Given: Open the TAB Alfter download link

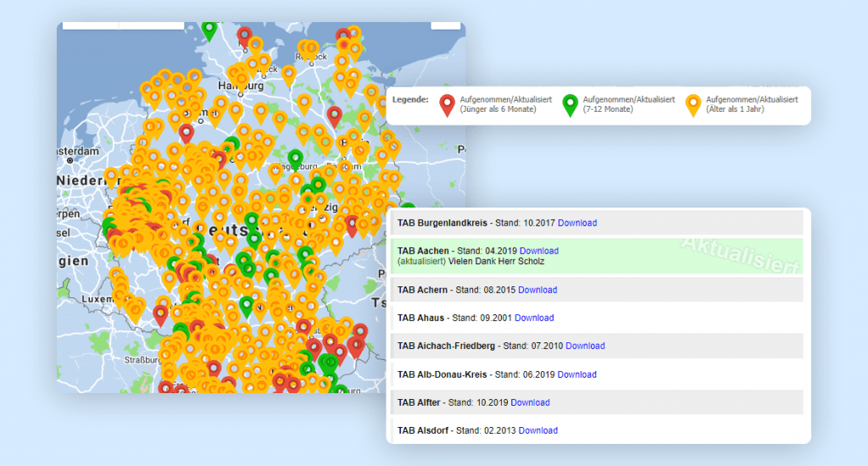Looking at the screenshot, I should 530,402.
